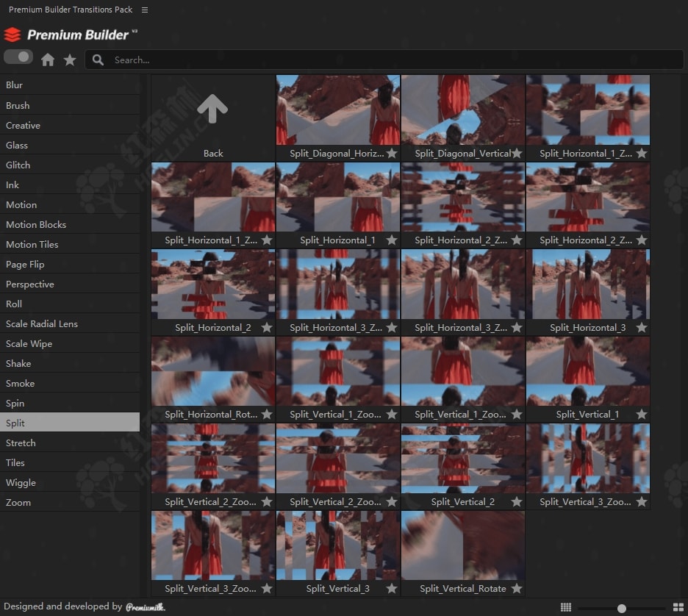Favorite the Split_Diagonal_Vertical transition star
The height and width of the screenshot is (616, 688).
[517, 154]
